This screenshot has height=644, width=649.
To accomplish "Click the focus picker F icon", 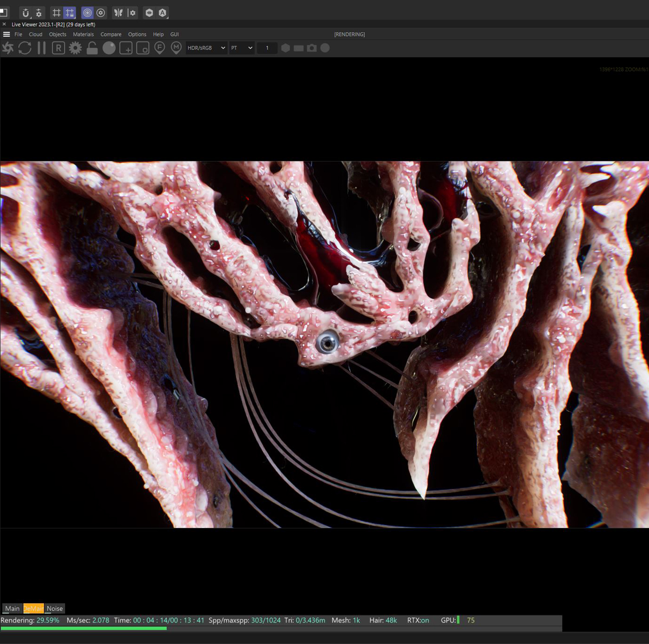I will point(159,48).
